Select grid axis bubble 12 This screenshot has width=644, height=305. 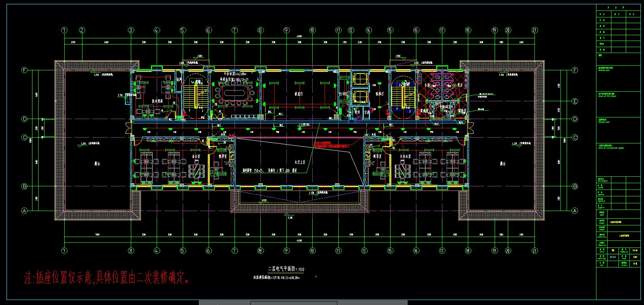click(351, 30)
